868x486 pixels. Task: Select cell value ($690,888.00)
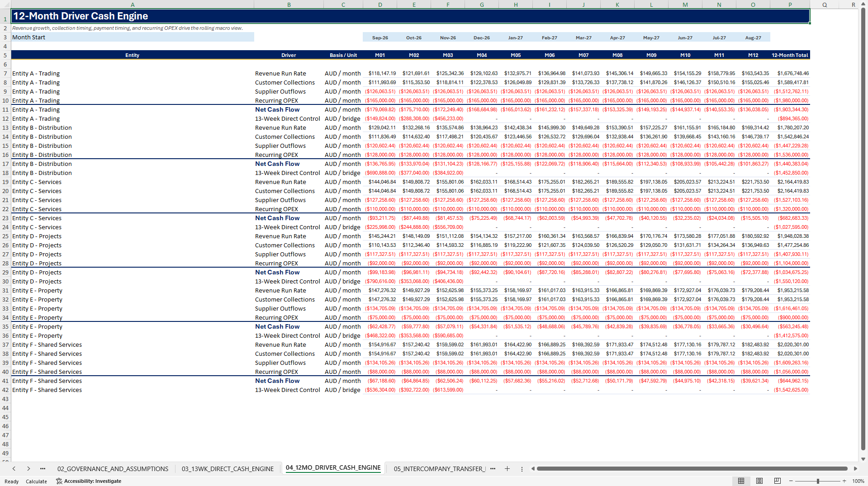pyautogui.click(x=380, y=173)
